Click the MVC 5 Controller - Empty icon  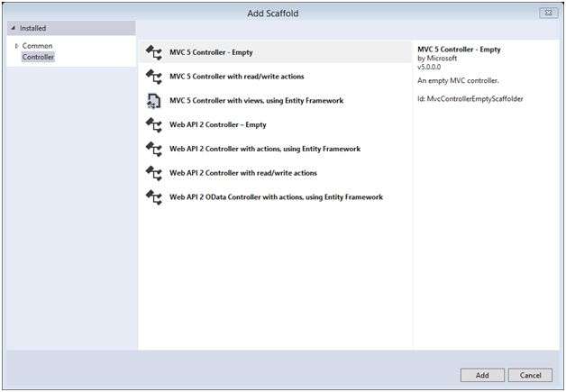(153, 53)
